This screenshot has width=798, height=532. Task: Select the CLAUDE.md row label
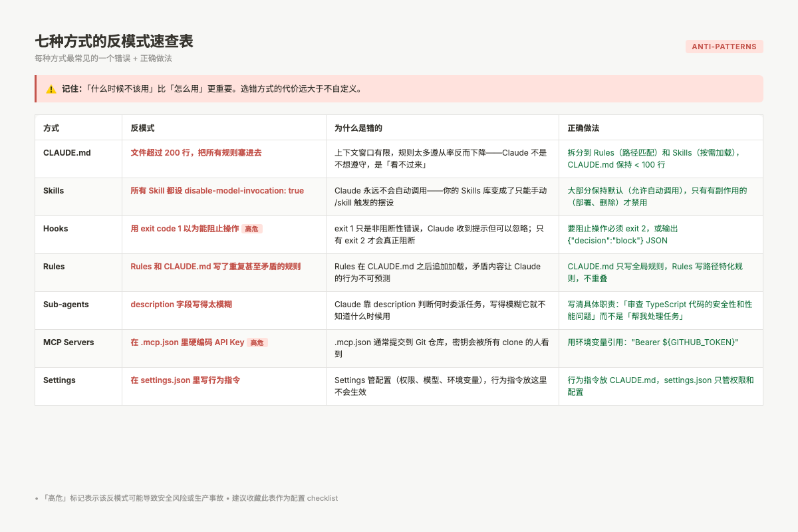(67, 152)
